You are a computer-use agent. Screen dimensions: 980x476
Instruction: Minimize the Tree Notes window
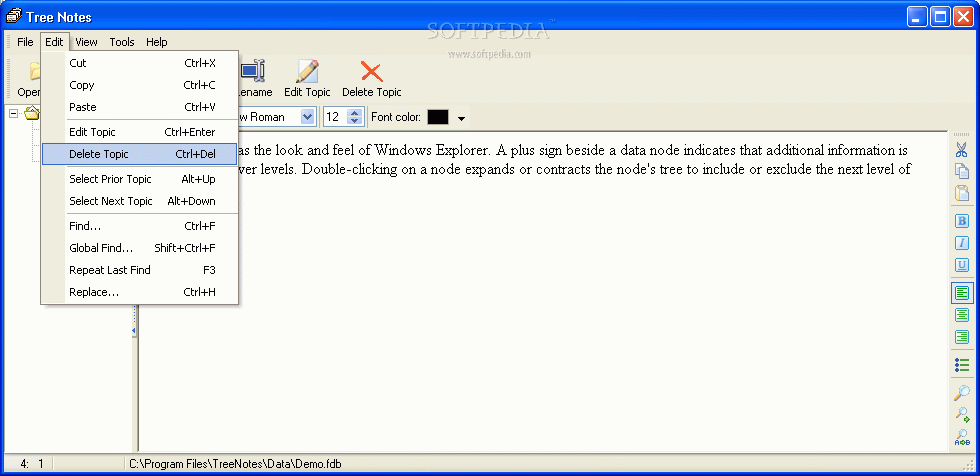918,16
